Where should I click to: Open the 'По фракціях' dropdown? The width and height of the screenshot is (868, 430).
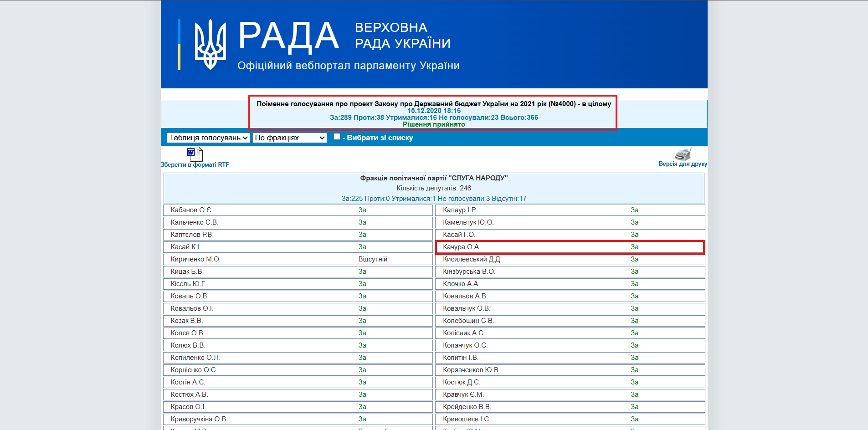point(290,138)
